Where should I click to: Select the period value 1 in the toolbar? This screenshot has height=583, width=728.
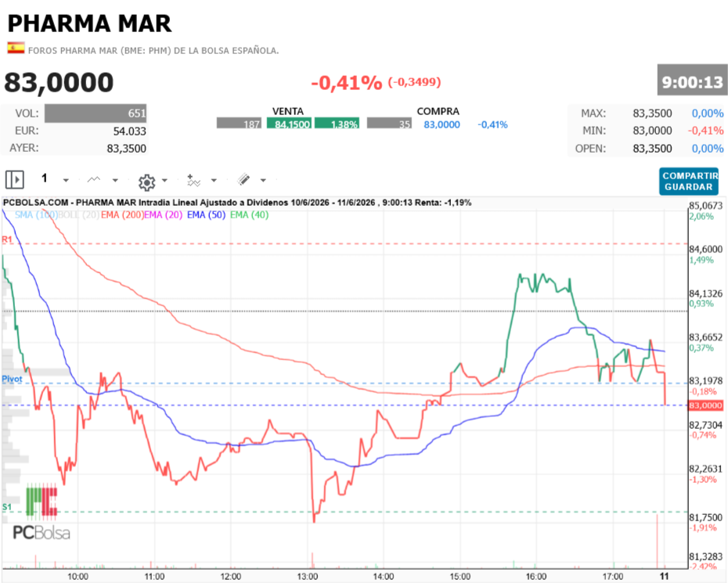tap(45, 178)
